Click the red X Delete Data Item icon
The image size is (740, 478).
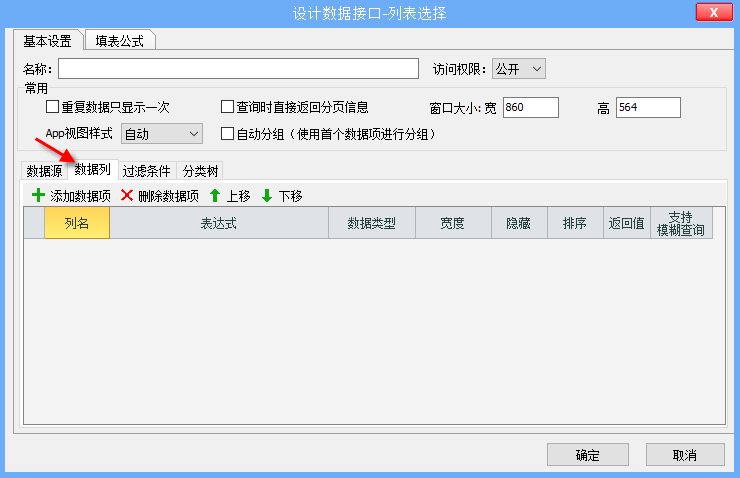click(127, 195)
